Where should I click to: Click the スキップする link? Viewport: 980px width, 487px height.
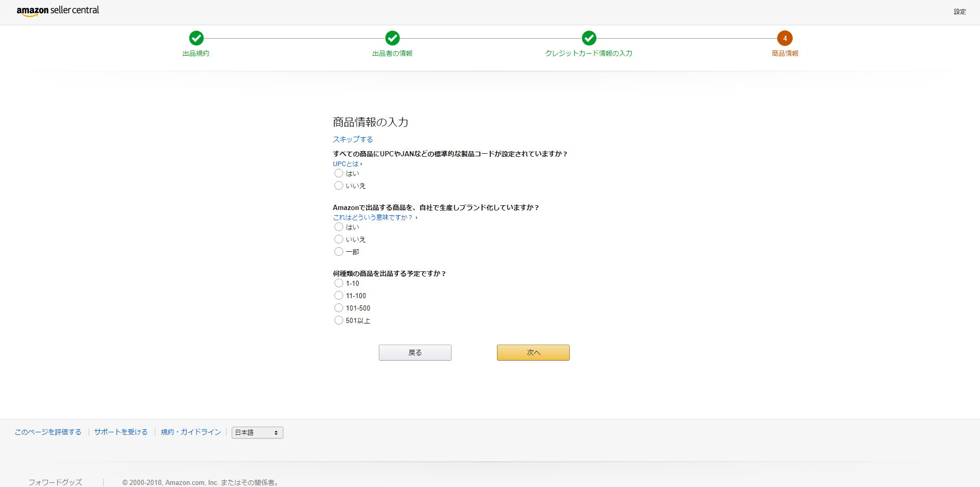pos(352,139)
